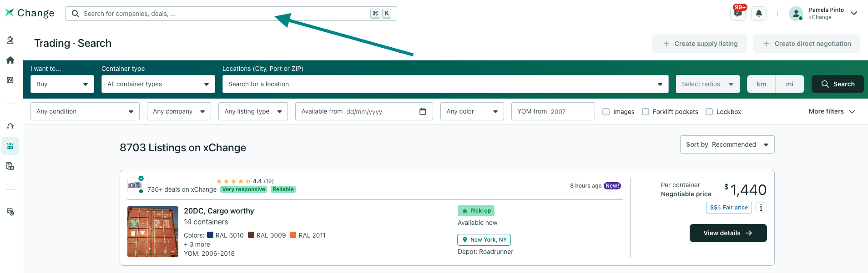Open the container listing thumbnail image

(153, 232)
